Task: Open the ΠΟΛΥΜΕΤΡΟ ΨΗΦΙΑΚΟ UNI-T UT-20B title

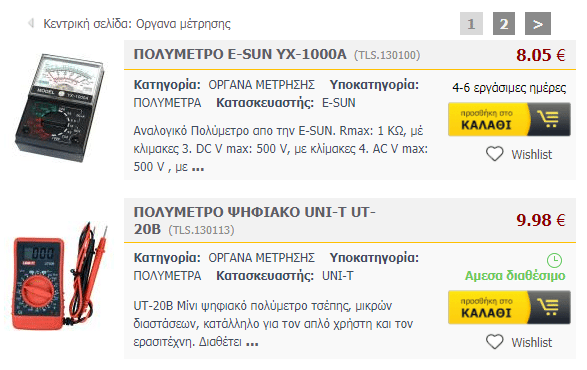Action: coord(255,221)
